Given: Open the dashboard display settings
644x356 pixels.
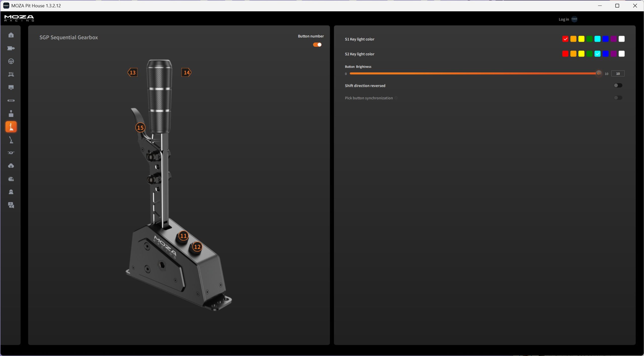Looking at the screenshot, I should (x=11, y=87).
